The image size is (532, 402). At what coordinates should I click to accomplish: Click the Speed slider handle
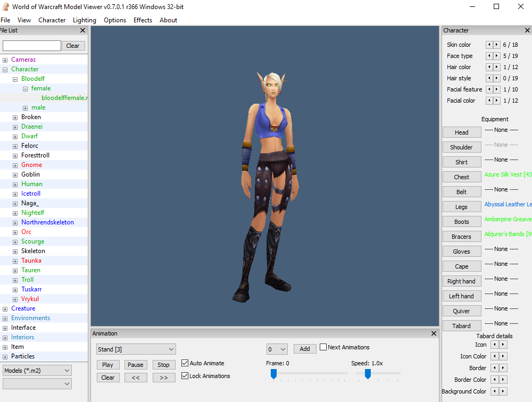click(368, 374)
